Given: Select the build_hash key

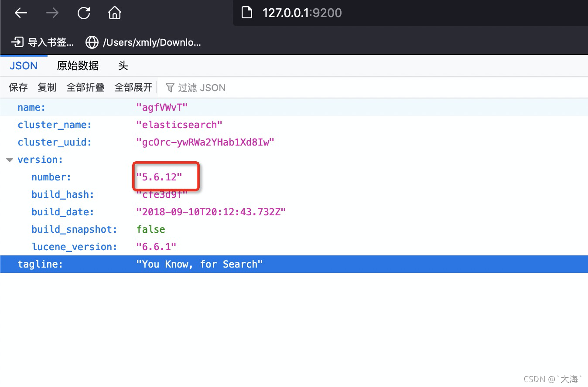Looking at the screenshot, I should pyautogui.click(x=63, y=194).
